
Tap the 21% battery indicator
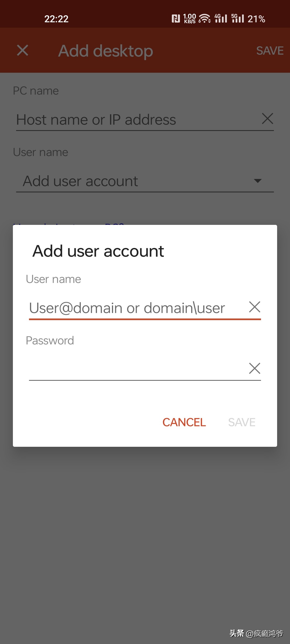click(x=256, y=19)
